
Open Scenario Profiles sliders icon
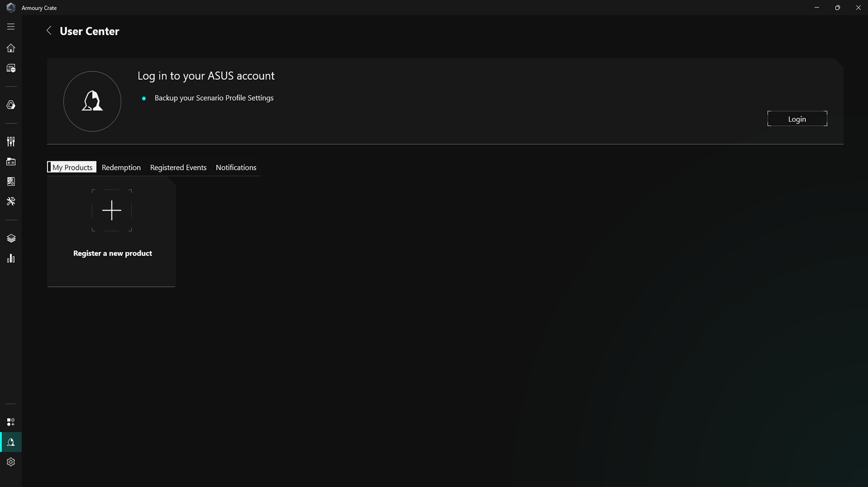coord(11,142)
